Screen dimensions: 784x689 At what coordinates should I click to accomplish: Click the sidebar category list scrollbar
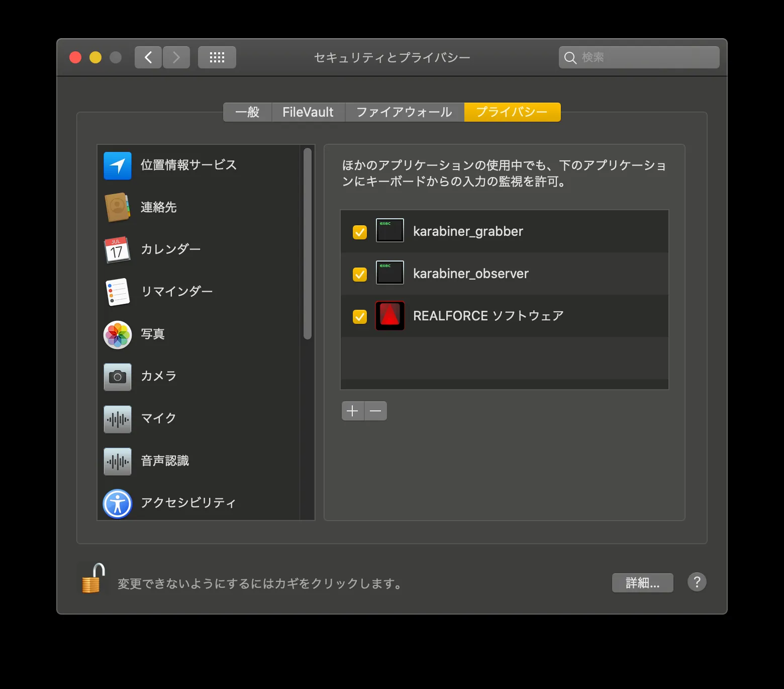point(308,244)
